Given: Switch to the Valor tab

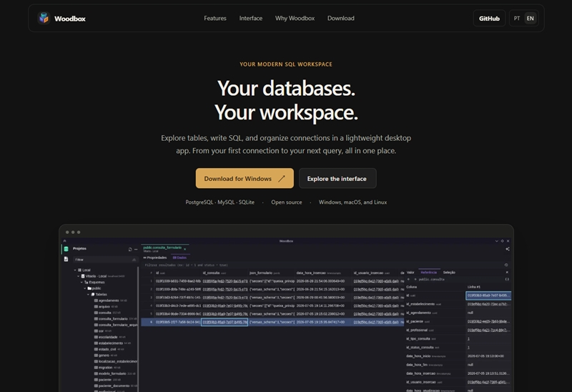Looking at the screenshot, I should (410, 273).
